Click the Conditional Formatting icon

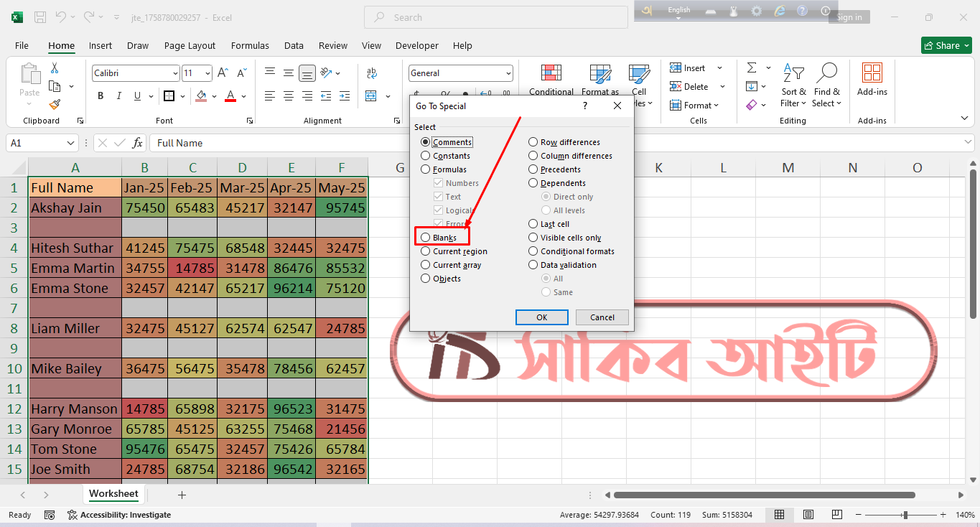tap(551, 79)
